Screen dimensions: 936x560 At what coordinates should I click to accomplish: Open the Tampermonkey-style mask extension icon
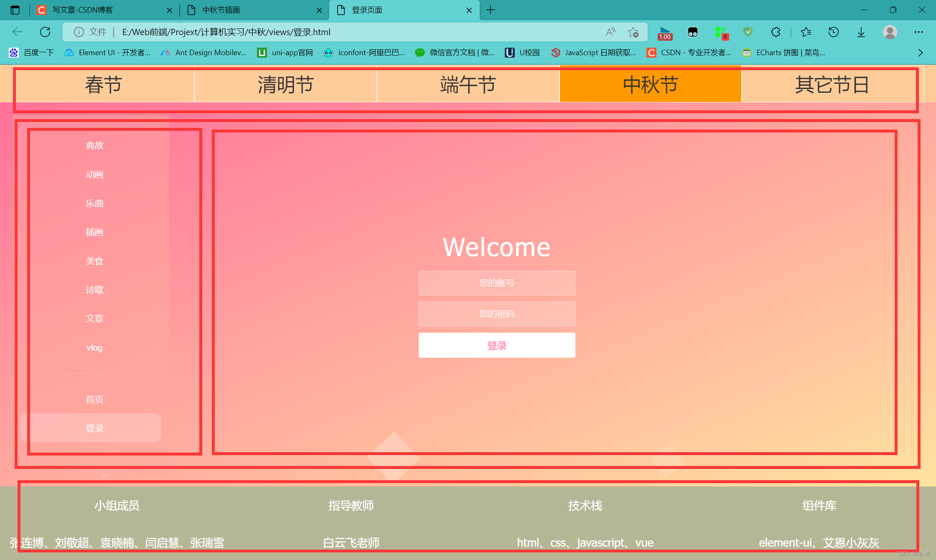(692, 32)
